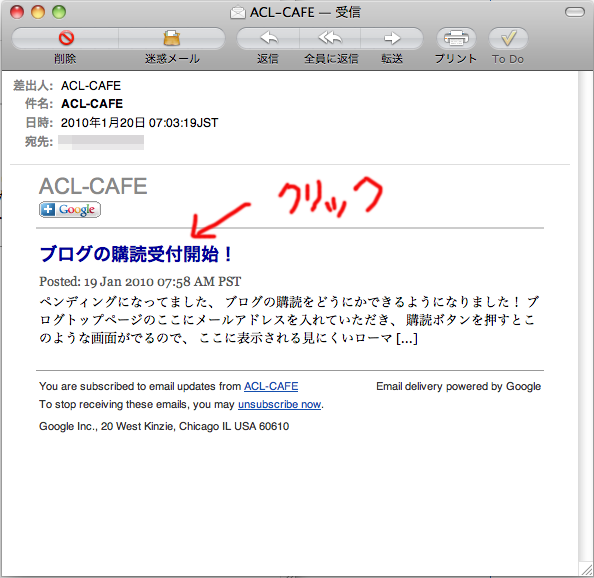Mark message as junk (迷惑メール)
This screenshot has height=578, width=594.
[x=172, y=38]
